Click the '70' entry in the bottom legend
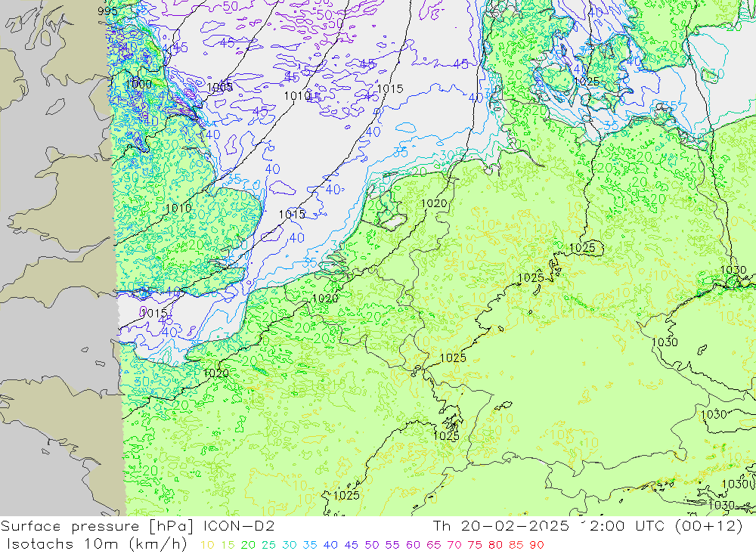 pyautogui.click(x=454, y=546)
